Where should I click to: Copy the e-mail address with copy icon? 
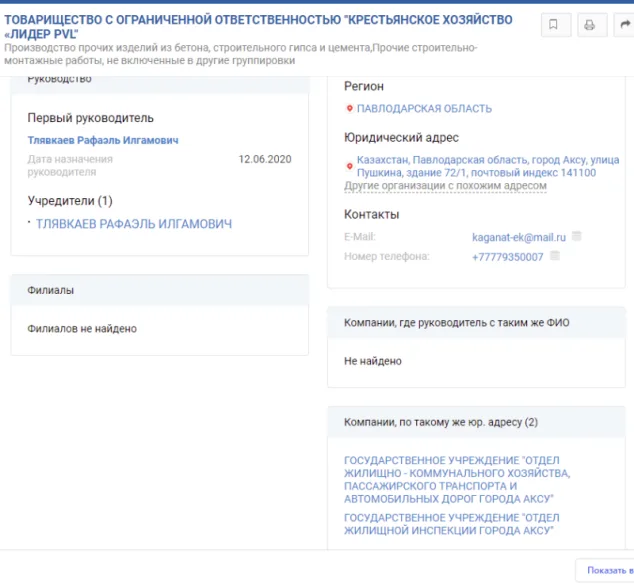tap(577, 237)
